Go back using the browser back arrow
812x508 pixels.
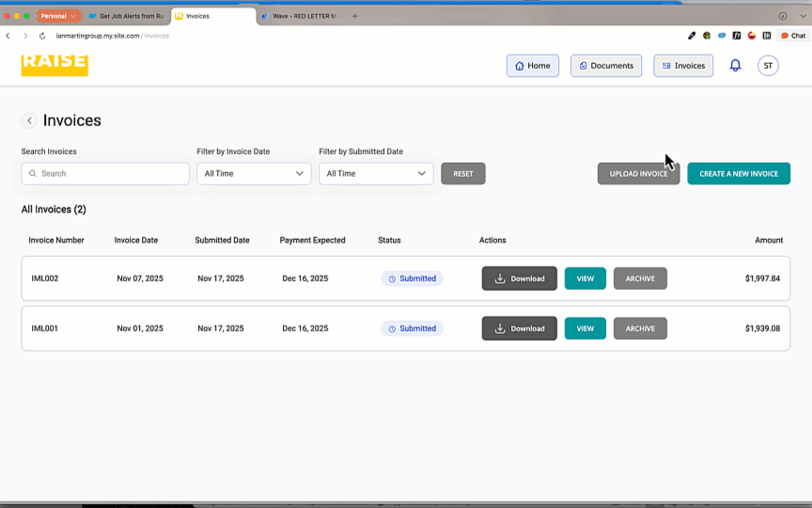8,36
